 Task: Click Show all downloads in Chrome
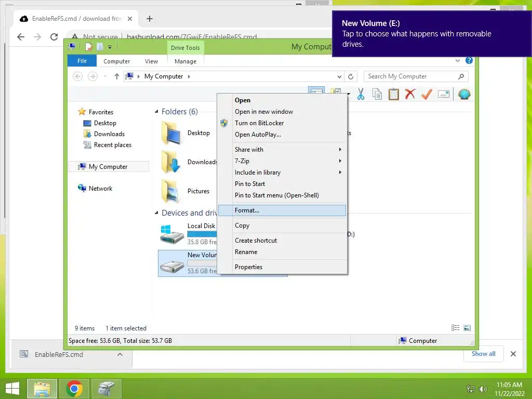tap(484, 354)
